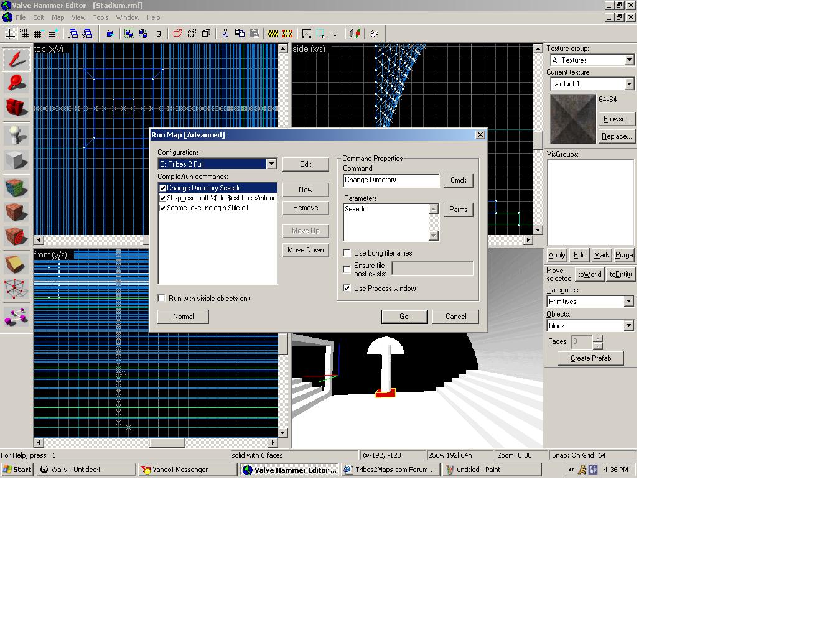Screen dimensions: 840x630
Task: Open the File menu
Action: coord(21,17)
